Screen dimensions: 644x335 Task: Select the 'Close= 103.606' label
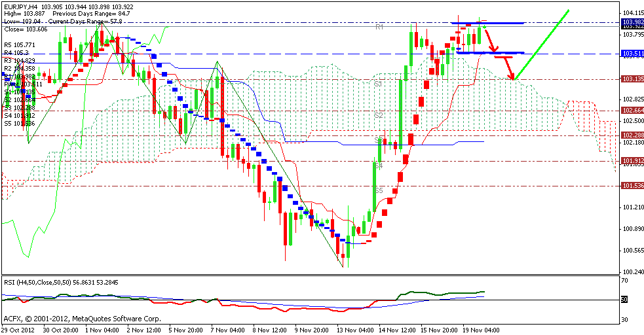coord(26,29)
